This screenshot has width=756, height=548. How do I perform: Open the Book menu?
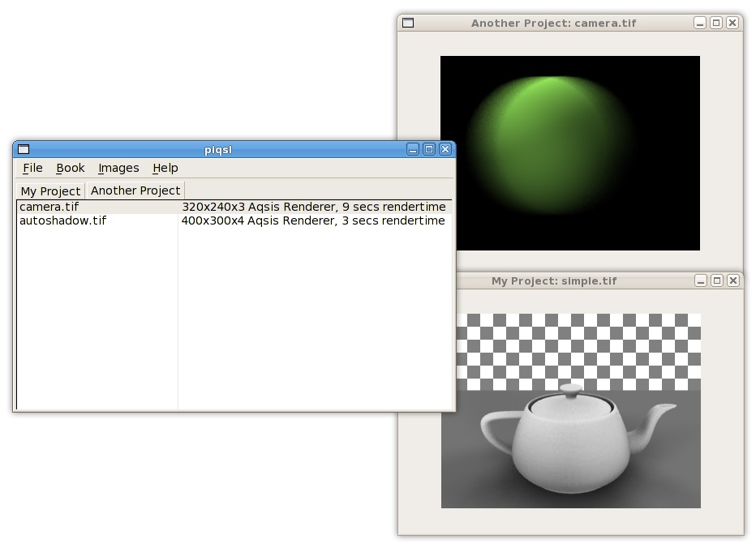pos(70,168)
